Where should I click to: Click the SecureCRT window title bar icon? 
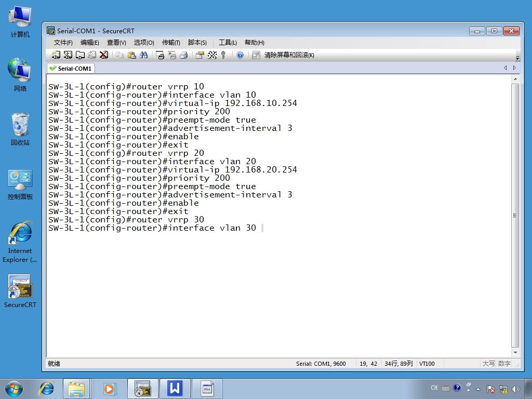(51, 31)
